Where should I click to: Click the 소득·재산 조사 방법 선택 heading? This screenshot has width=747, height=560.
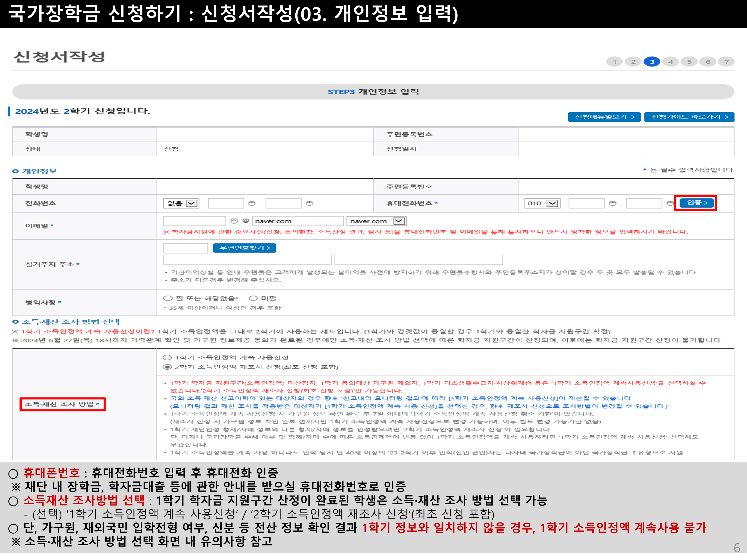pyautogui.click(x=70, y=322)
